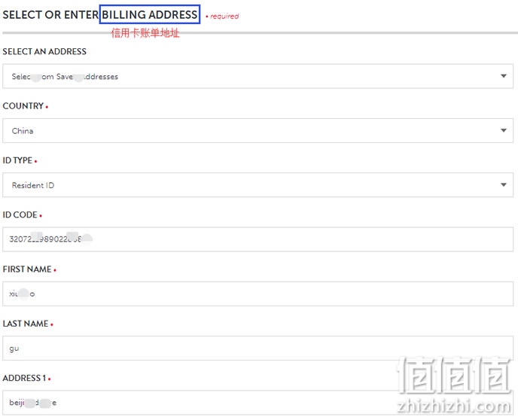Click the arrow icon of the ID Type dropdown
This screenshot has width=518, height=420.
[x=504, y=185]
